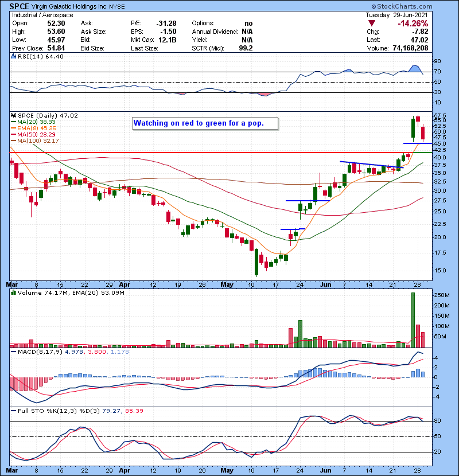Image resolution: width=459 pixels, height=476 pixels.
Task: Click the High value 53.60
Action: click(x=56, y=32)
